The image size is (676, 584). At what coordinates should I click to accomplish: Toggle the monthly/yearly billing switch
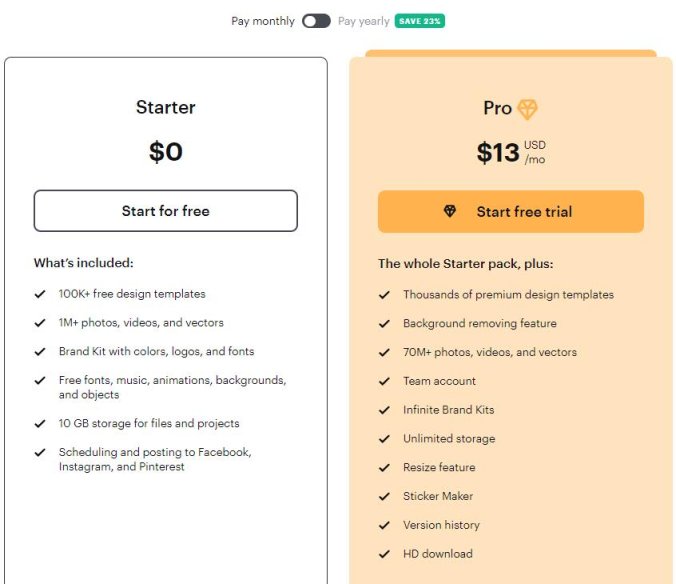point(316,21)
